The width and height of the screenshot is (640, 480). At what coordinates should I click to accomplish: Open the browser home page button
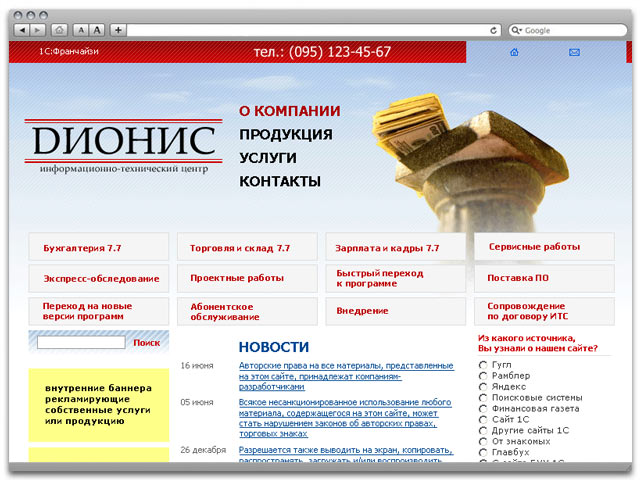click(59, 30)
